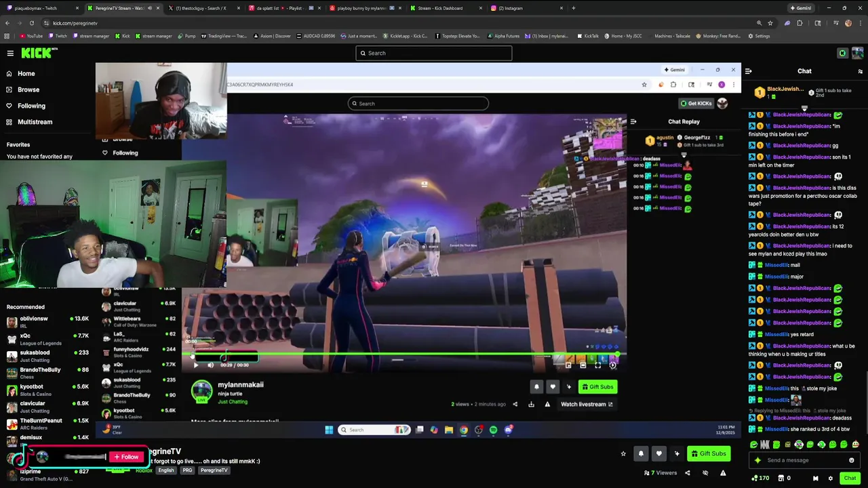Click Watch livestream in embedded page
868x488 pixels.
point(587,404)
